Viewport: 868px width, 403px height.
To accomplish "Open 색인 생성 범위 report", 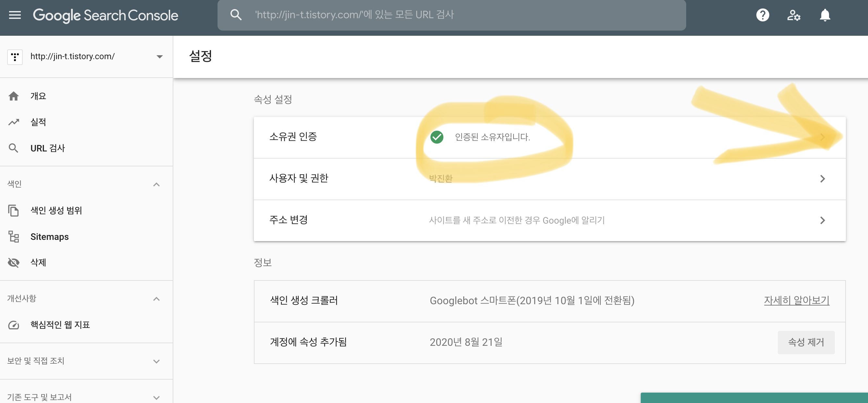I will click(56, 210).
